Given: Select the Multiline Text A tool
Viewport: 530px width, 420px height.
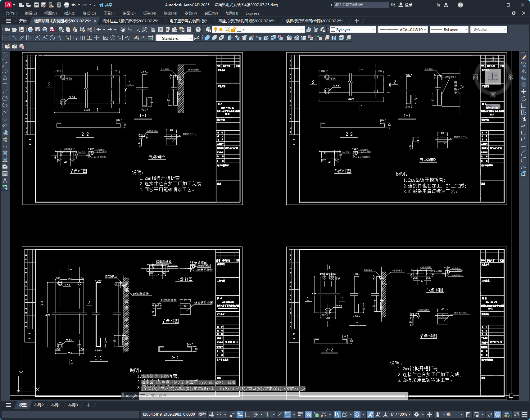Looking at the screenshot, I should pyautogui.click(x=5, y=180).
